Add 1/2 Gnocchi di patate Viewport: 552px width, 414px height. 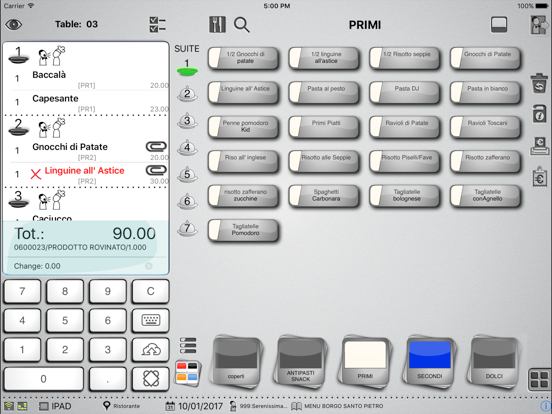[x=243, y=58]
